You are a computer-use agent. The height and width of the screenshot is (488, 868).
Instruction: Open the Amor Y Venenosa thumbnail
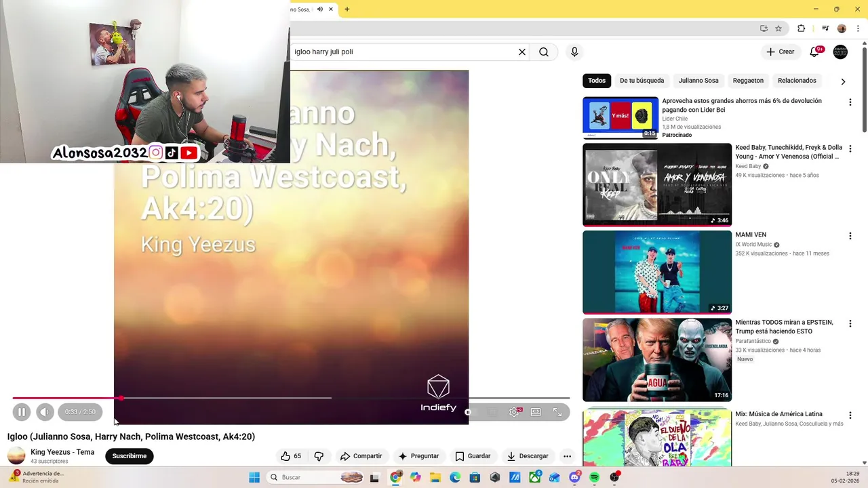(x=657, y=184)
